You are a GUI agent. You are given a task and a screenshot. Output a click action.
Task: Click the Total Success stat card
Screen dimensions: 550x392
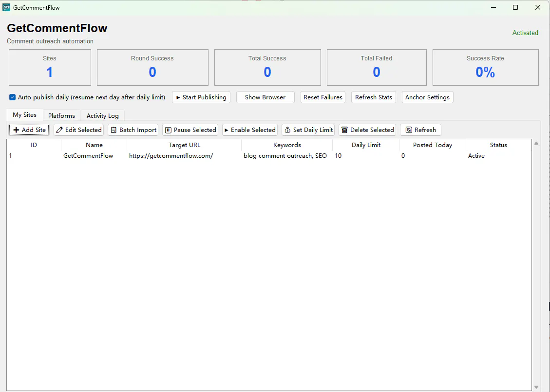[x=267, y=67]
